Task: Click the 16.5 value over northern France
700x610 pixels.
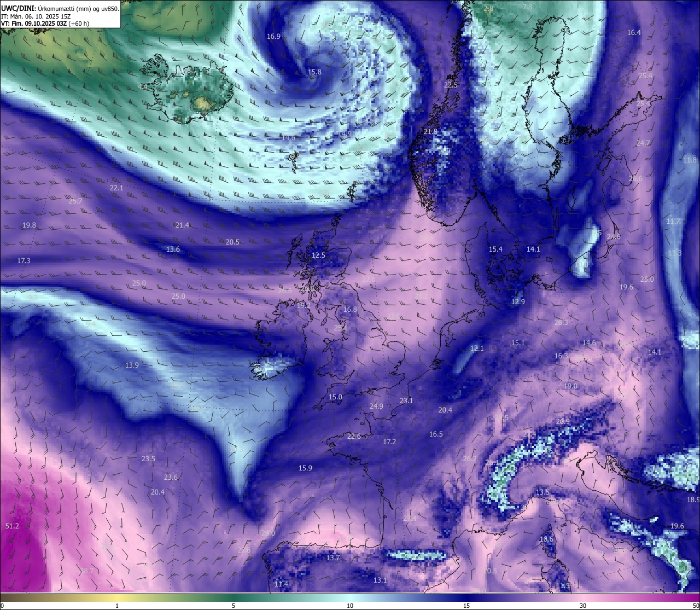Action: pos(436,434)
